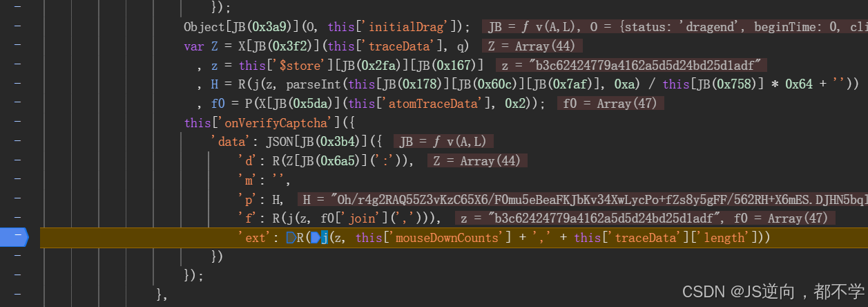Set breakpoint on gutter of Object[JB(0x3a9)] line
The width and height of the screenshot is (868, 307).
coord(17,26)
